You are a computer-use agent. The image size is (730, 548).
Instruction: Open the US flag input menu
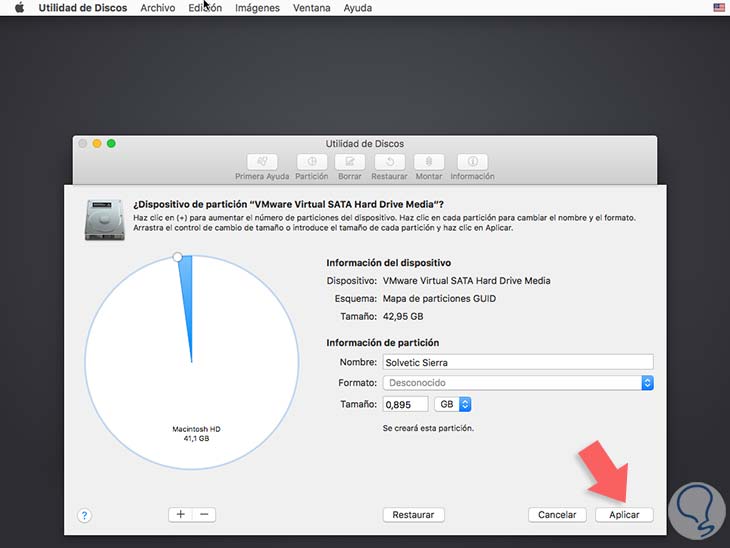point(719,7)
